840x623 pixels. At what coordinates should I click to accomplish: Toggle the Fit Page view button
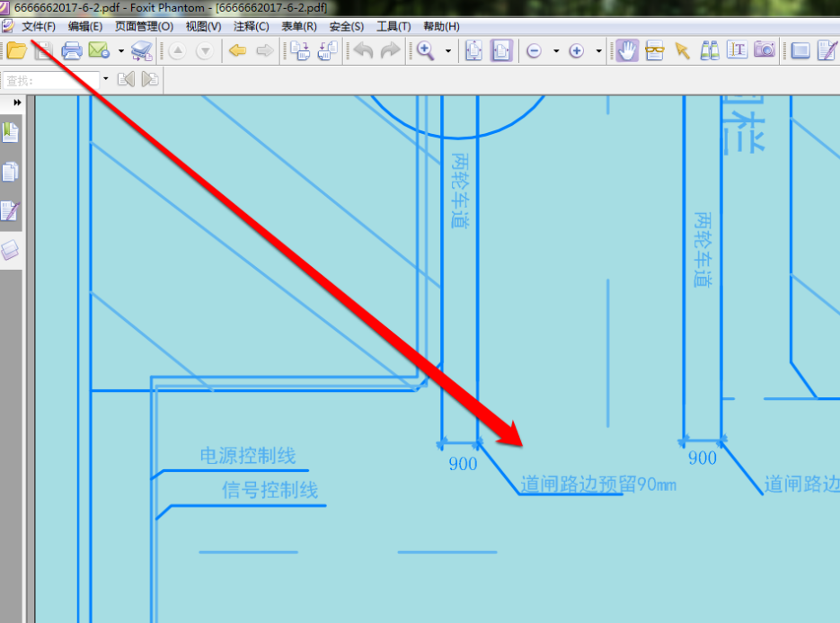click(x=473, y=50)
